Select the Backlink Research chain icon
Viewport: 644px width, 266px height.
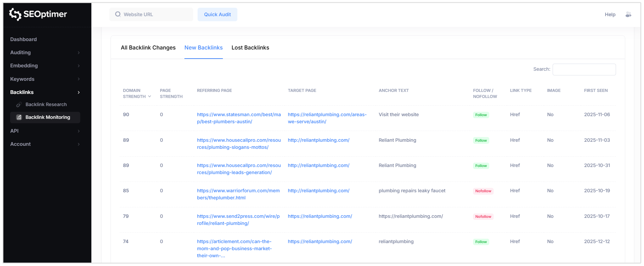(19, 104)
